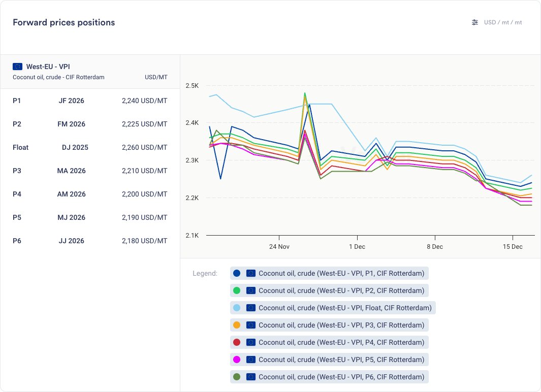The image size is (541, 392).
Task: Click the green P2 legend dot
Action: (236, 290)
